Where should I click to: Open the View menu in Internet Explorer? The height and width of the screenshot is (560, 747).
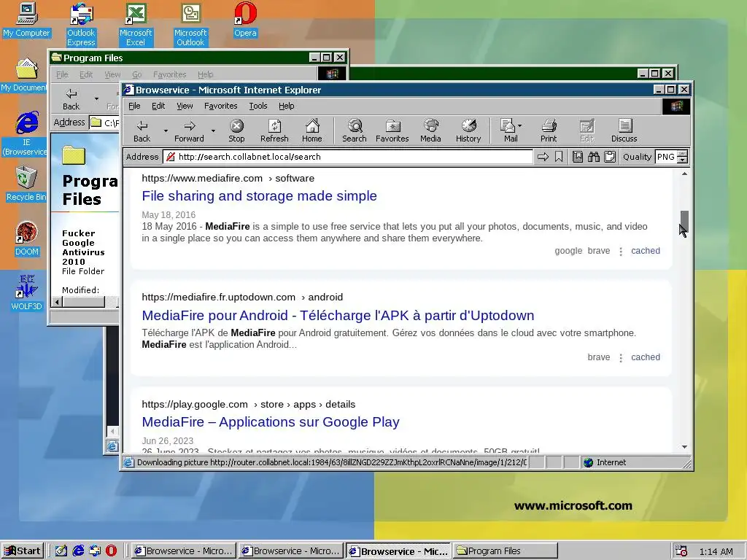pos(185,106)
